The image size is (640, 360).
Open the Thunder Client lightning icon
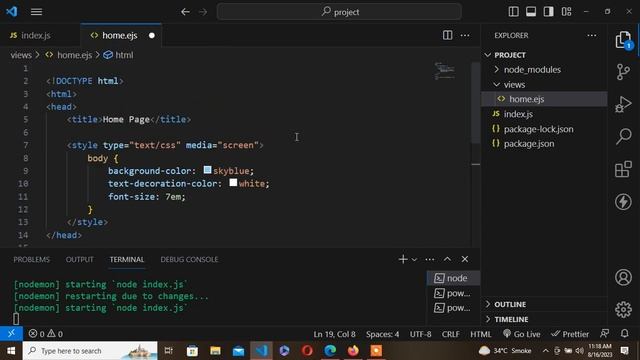coord(623,202)
